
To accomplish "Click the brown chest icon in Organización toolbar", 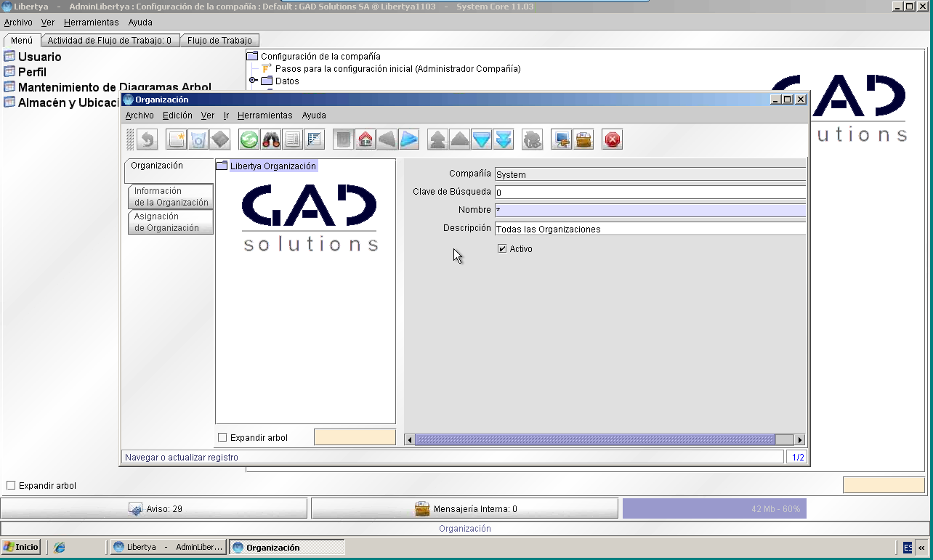I will pyautogui.click(x=583, y=139).
